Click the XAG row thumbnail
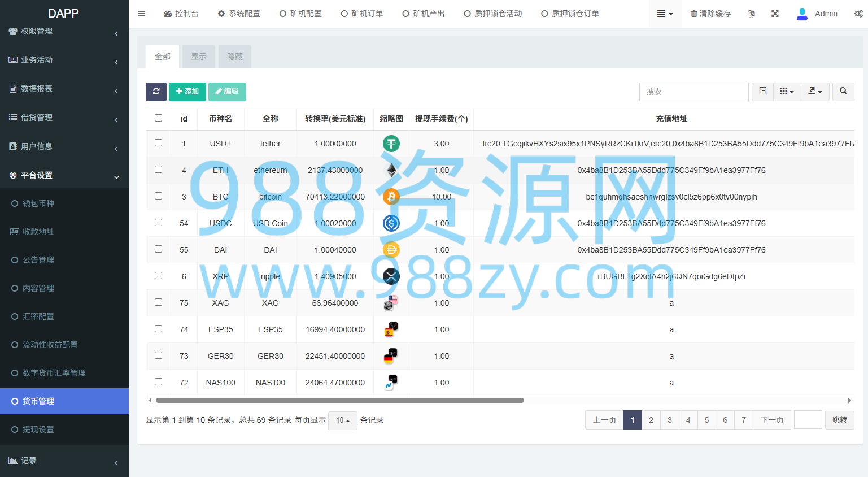 pyautogui.click(x=391, y=303)
